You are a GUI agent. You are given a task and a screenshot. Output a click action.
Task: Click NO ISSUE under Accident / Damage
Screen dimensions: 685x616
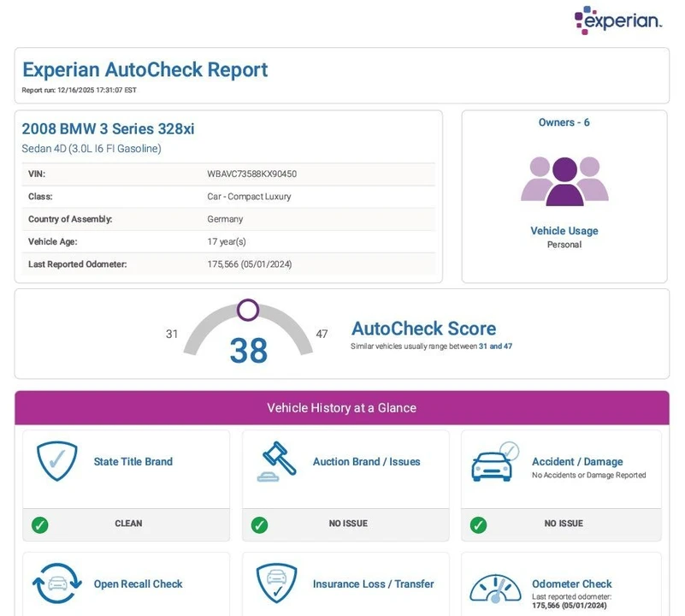[x=564, y=524]
